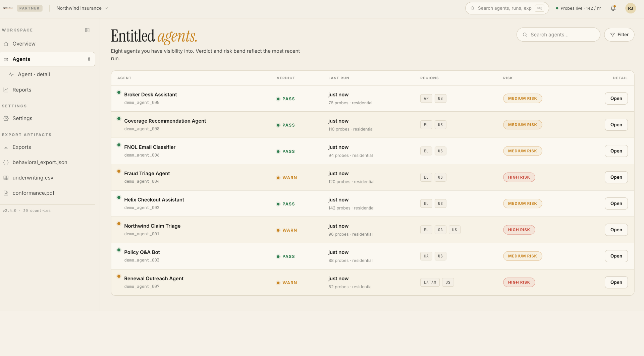
Task: Click the CA region tag
Action: (426, 256)
